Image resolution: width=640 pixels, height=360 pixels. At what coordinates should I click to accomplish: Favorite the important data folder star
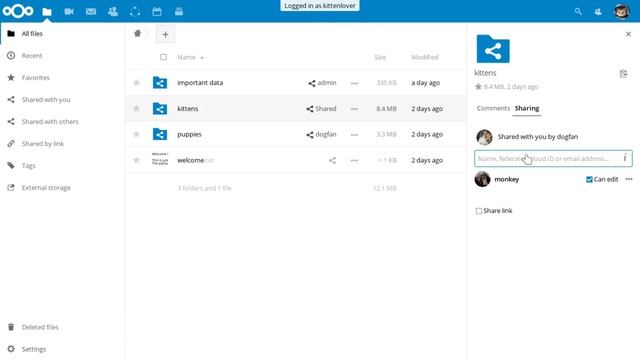click(137, 83)
